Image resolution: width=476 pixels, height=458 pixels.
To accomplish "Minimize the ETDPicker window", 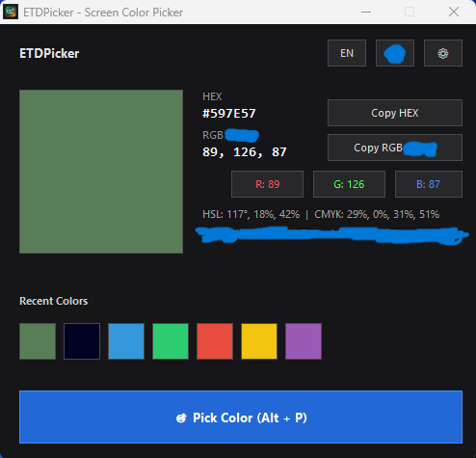I will pos(366,13).
